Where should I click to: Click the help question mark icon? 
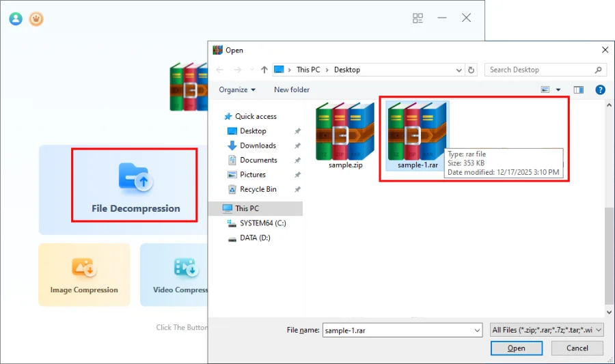600,89
